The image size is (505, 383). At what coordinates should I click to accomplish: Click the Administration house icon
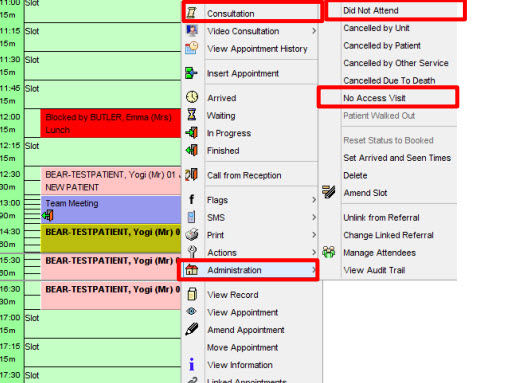point(192,269)
